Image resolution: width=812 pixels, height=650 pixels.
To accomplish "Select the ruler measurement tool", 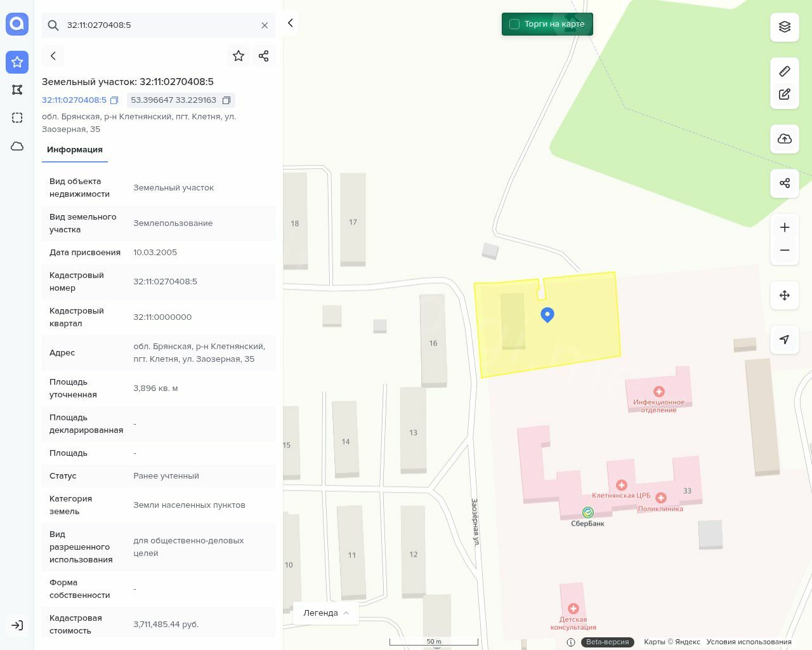I will click(x=785, y=71).
